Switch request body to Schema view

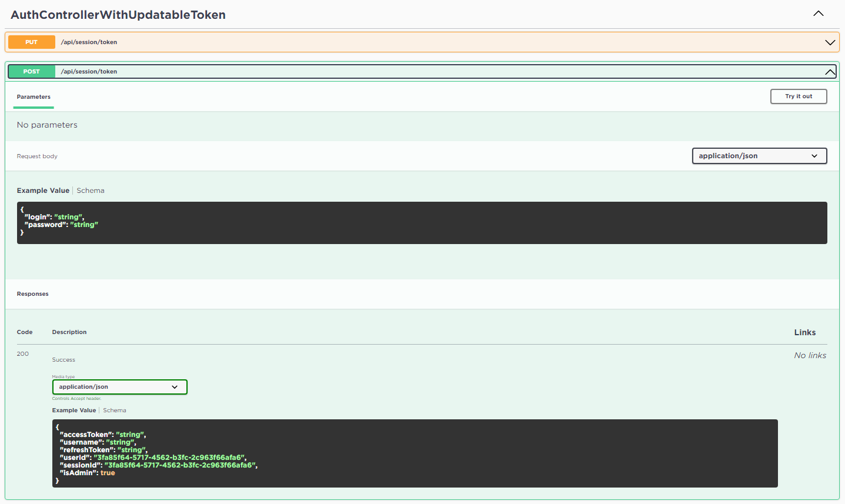(91, 191)
